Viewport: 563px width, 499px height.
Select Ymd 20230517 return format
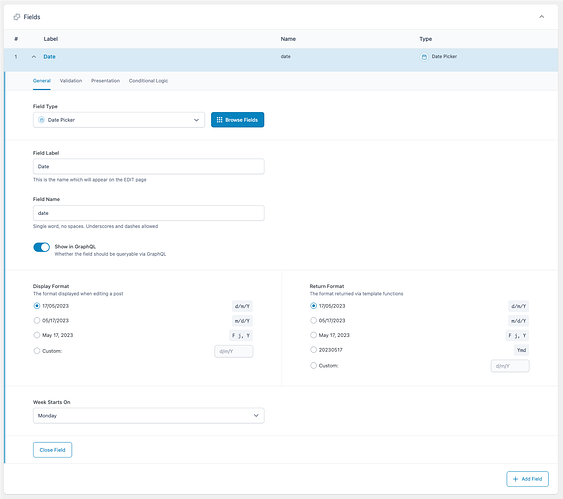(313, 350)
